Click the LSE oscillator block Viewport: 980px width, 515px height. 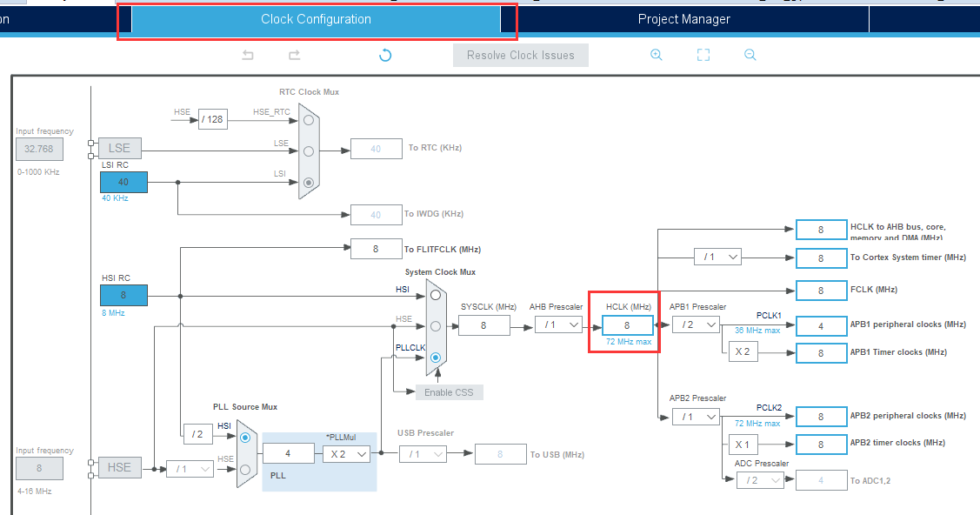tap(119, 148)
